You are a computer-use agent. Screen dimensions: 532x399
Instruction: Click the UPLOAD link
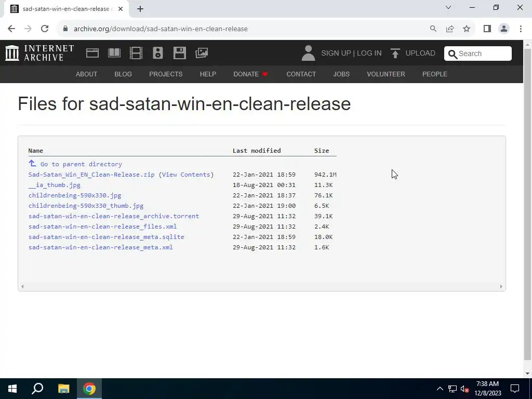pos(420,54)
